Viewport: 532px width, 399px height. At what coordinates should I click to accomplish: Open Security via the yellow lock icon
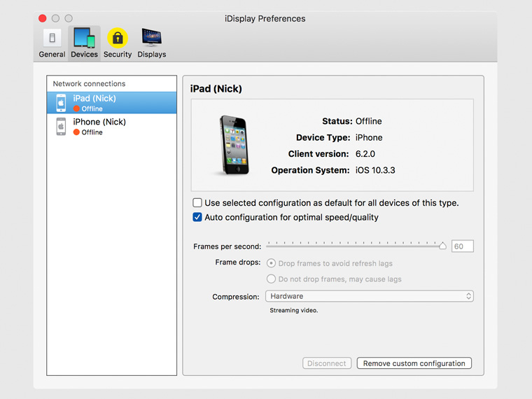click(x=118, y=38)
